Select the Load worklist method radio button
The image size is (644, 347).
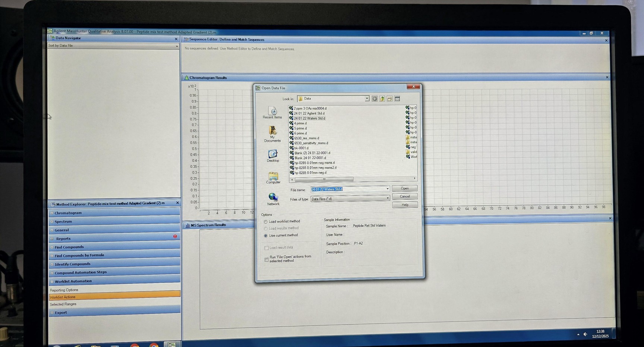point(266,221)
